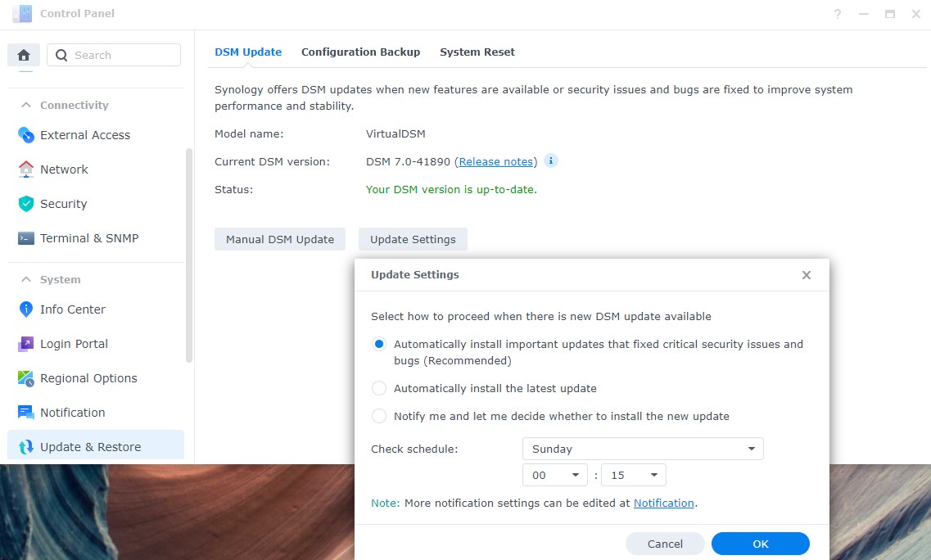
Task: Collapse the Connectivity section
Action: pyautogui.click(x=26, y=105)
